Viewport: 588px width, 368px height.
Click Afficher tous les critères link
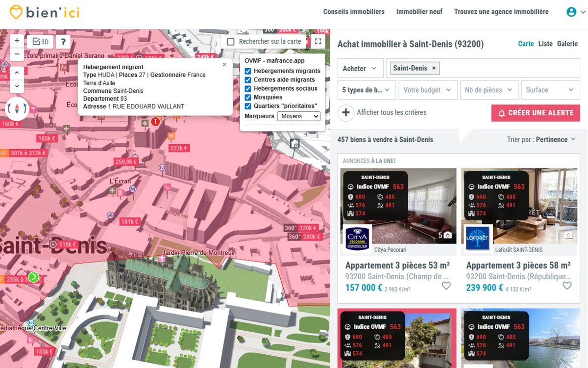point(392,112)
